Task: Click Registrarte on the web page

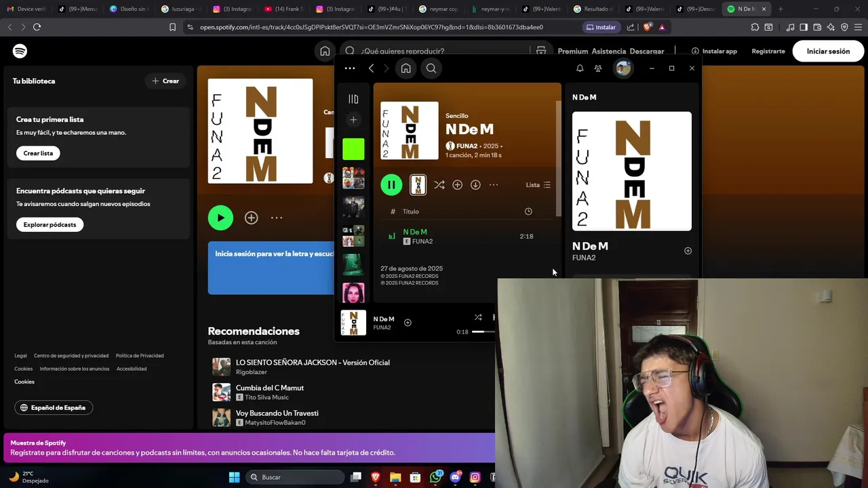Action: pyautogui.click(x=768, y=52)
